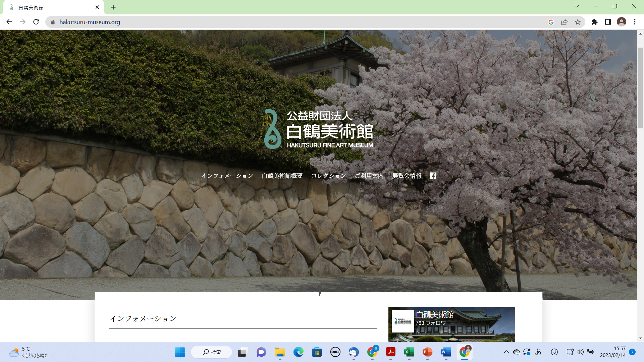This screenshot has width=644, height=362.
Task: Toggle the Japanese IME あ indicator
Action: pos(538,352)
